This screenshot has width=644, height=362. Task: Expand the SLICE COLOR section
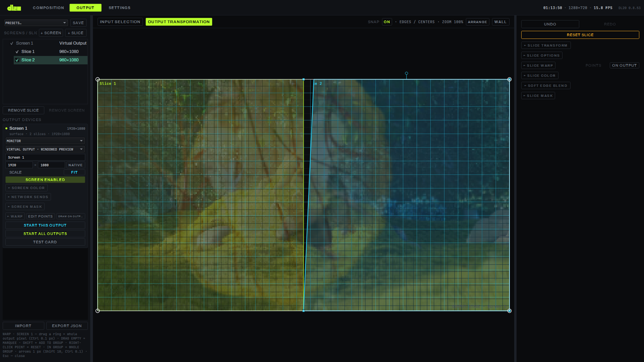pos(540,75)
